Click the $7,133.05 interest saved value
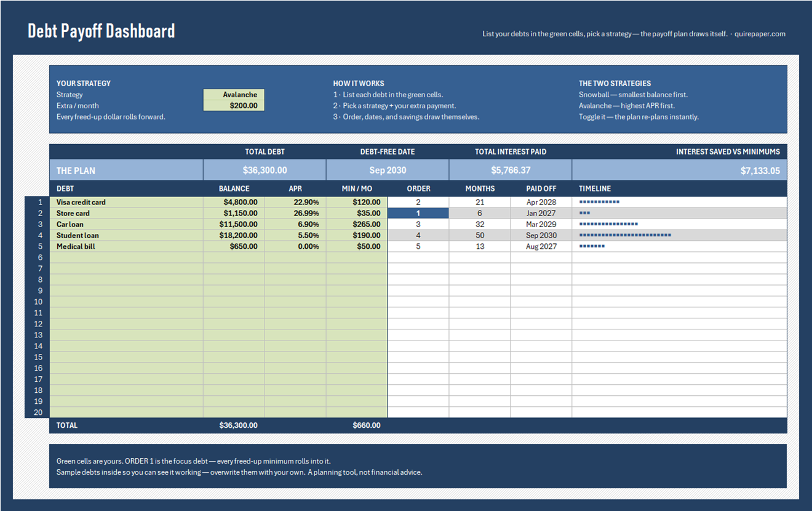The height and width of the screenshot is (511, 812). [x=680, y=171]
